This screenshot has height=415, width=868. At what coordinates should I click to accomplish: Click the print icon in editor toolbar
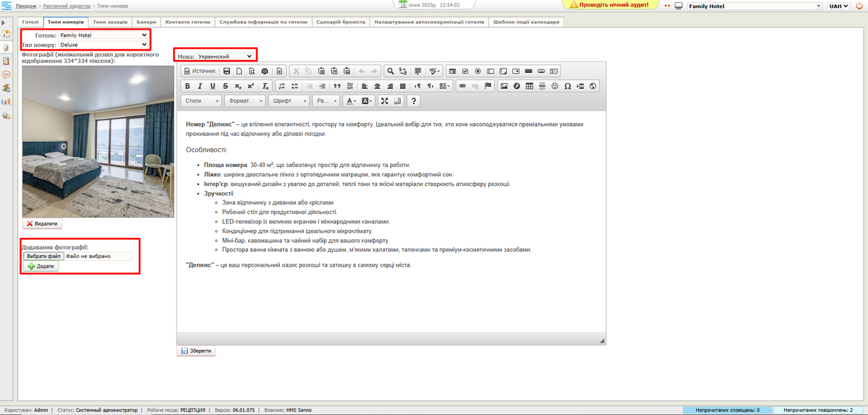coord(265,71)
